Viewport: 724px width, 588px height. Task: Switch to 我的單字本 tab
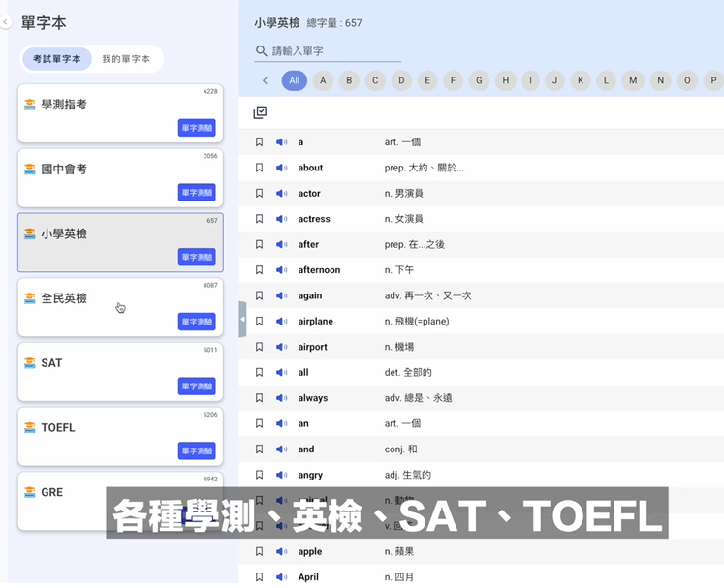(126, 59)
